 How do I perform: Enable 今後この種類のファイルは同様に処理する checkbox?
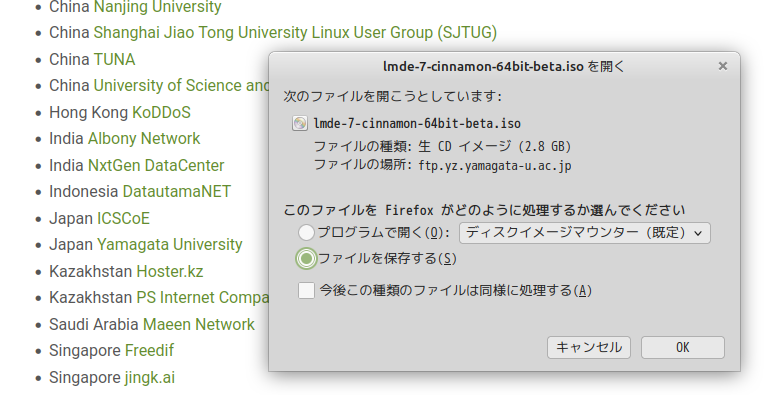coord(306,291)
